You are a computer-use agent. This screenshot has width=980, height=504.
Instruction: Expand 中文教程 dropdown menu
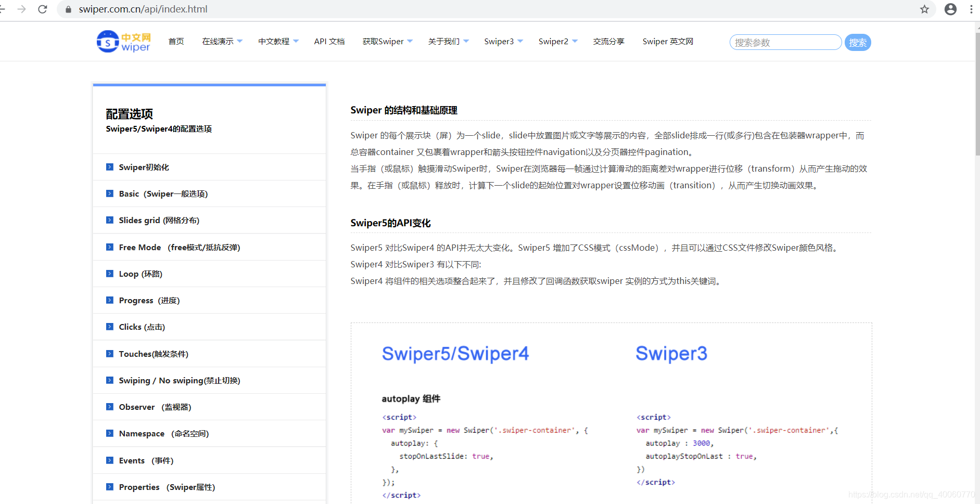click(x=278, y=42)
